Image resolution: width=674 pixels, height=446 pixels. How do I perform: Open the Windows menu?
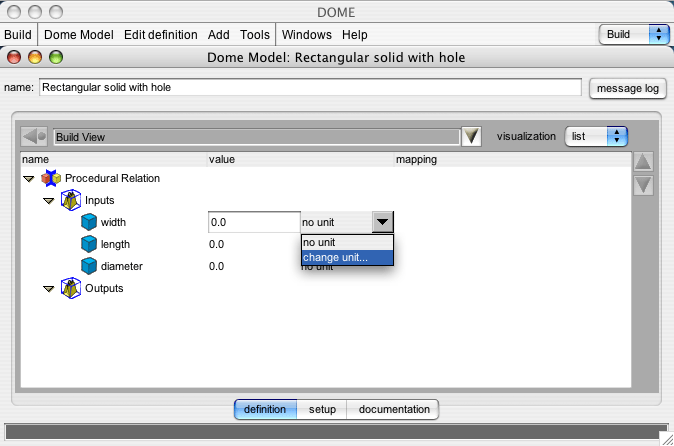(306, 35)
